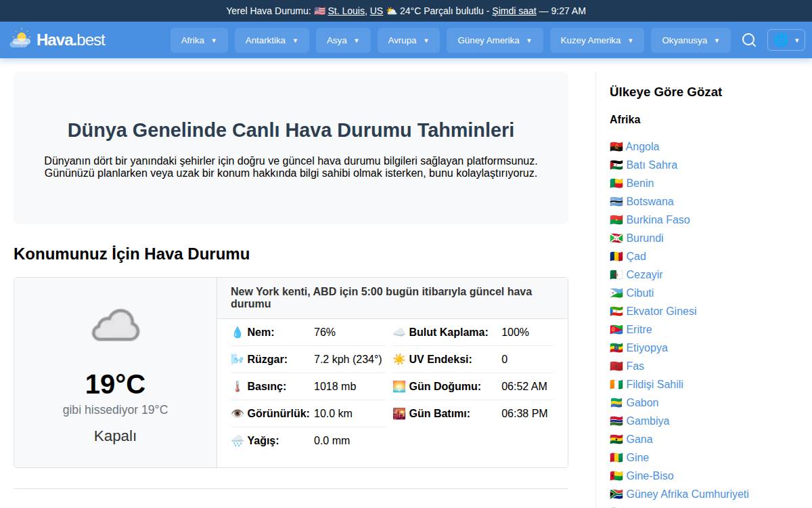This screenshot has width=812, height=508.
Task: Click the rain cloud icon beside Yağış
Action: click(238, 441)
